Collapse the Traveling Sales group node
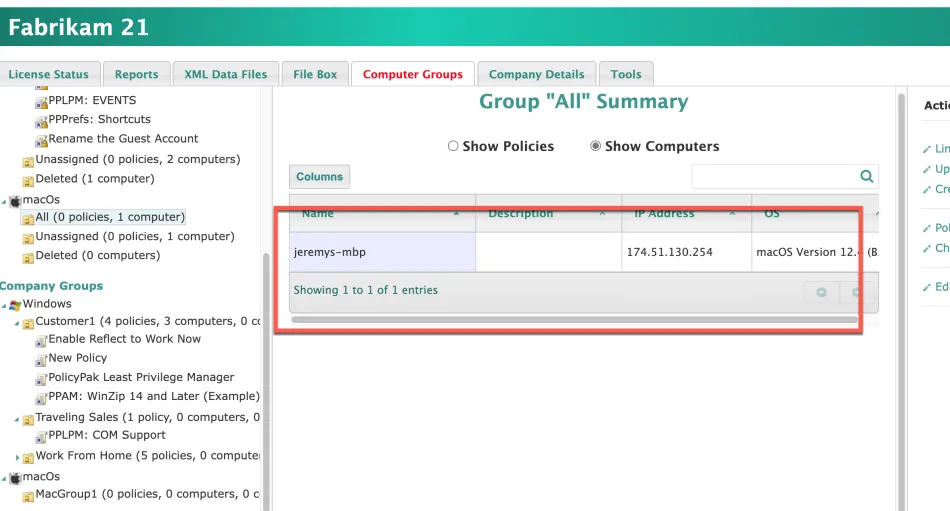 click(x=17, y=418)
